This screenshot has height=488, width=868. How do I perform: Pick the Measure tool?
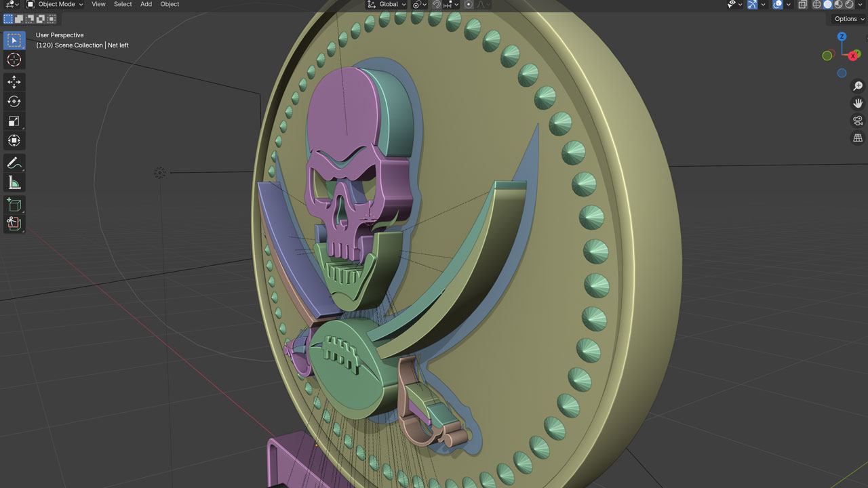[14, 182]
